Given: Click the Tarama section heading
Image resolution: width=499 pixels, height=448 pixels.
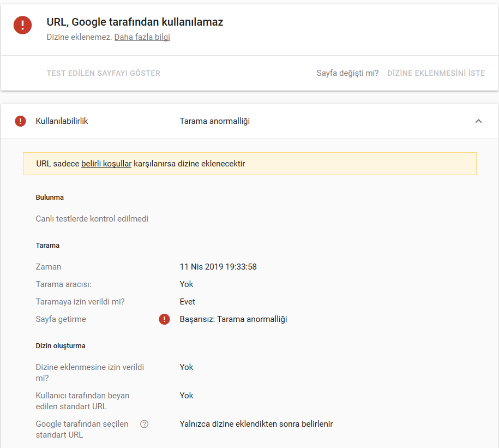Looking at the screenshot, I should 47,246.
